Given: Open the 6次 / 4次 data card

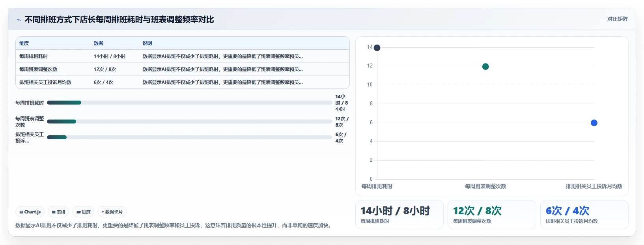Looking at the screenshot, I should 584,215.
